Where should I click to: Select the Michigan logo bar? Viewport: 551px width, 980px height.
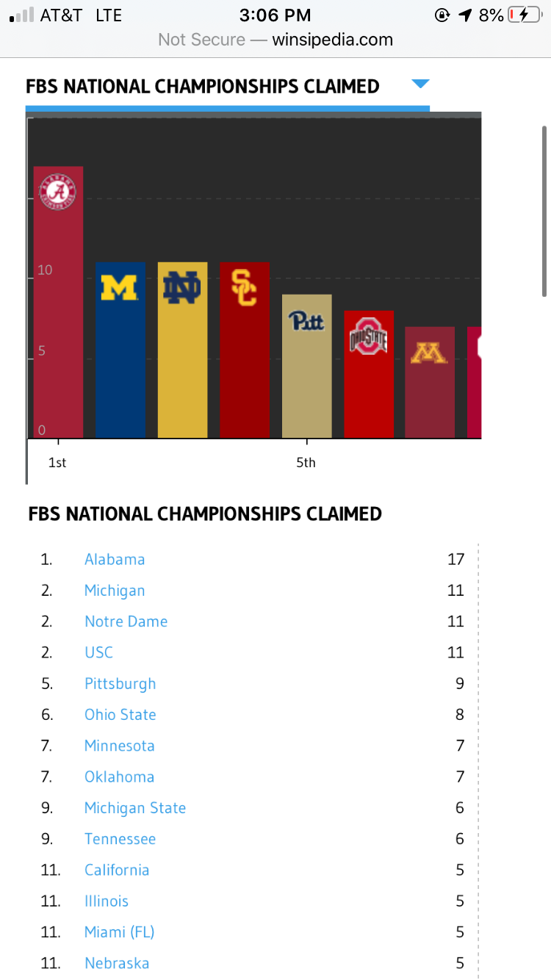(x=119, y=287)
